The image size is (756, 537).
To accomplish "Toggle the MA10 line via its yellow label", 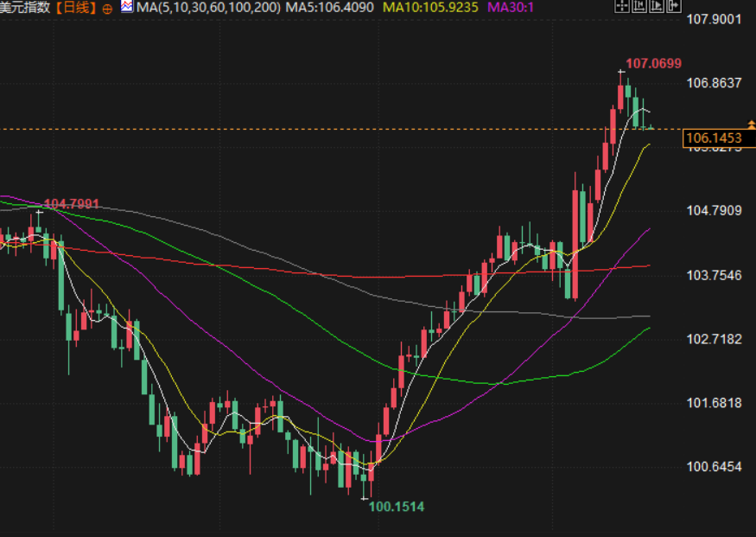I will [x=430, y=8].
